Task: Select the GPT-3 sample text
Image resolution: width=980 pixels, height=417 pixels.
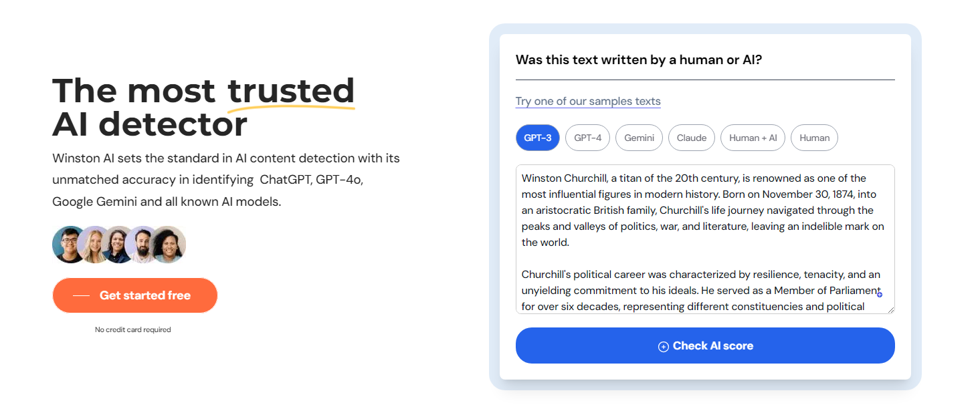Action: point(538,138)
